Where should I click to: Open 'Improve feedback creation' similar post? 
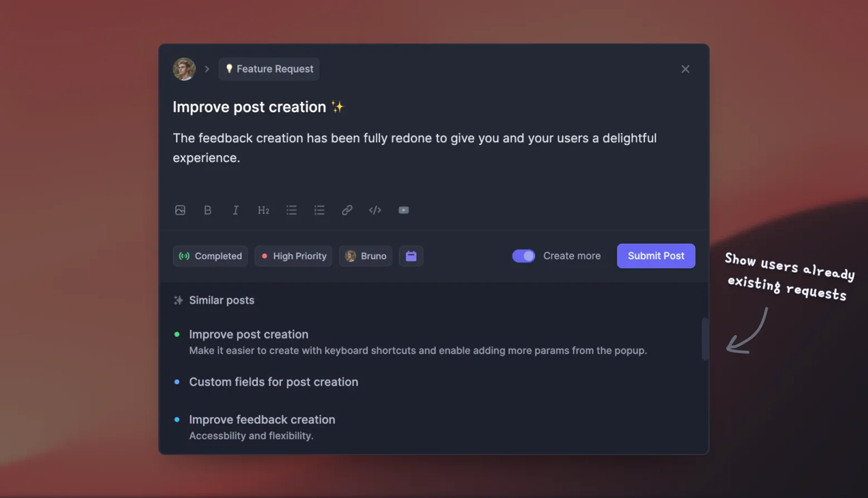tap(262, 419)
